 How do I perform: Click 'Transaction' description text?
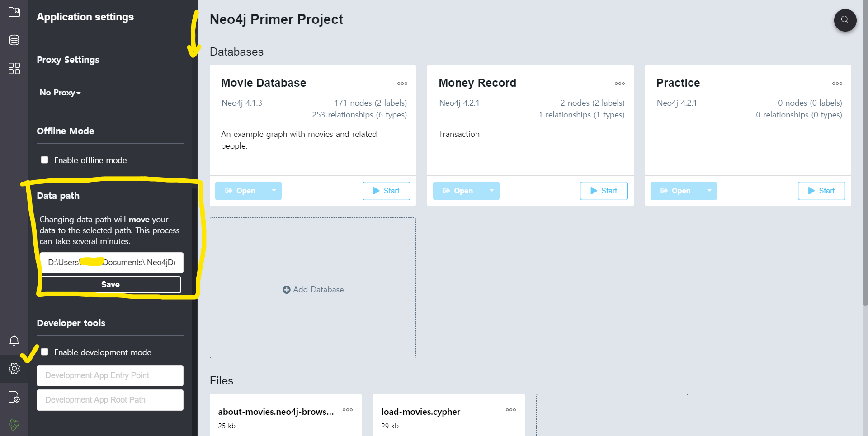coord(459,134)
